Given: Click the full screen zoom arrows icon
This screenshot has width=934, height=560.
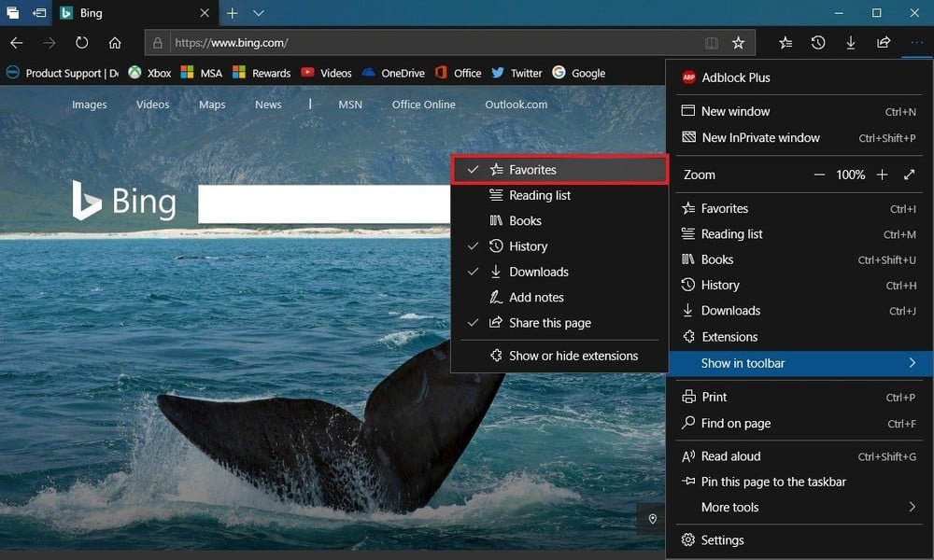Looking at the screenshot, I should pyautogui.click(x=910, y=175).
